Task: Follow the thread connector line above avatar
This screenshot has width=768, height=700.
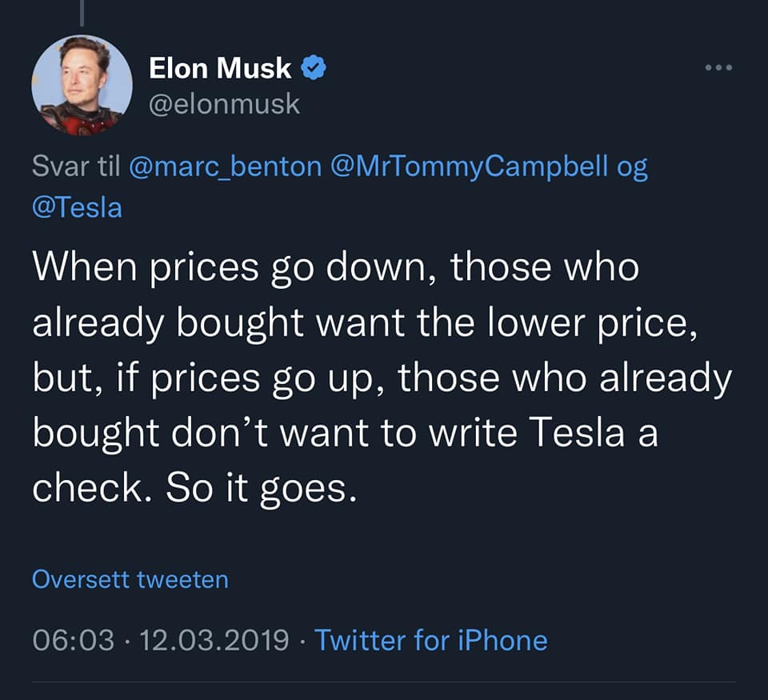Action: [82, 14]
